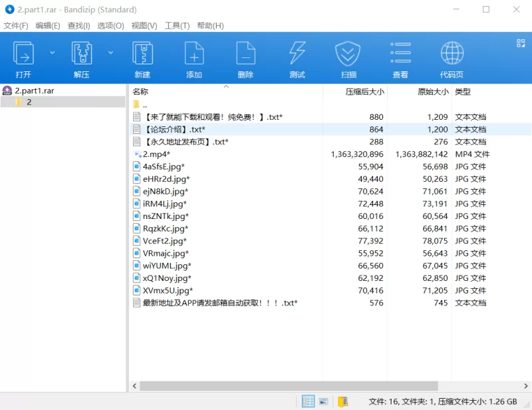Select the 【论坛介绍】.txt file
The image size is (532, 410).
pyautogui.click(x=174, y=129)
